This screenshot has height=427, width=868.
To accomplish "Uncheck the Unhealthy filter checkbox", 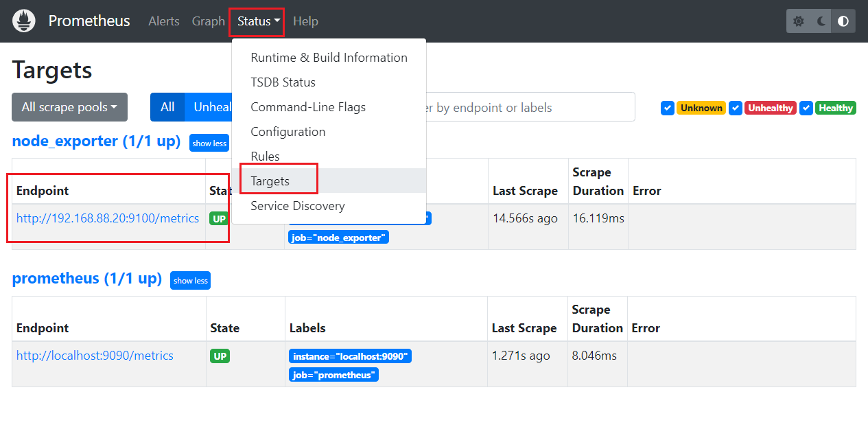I will pyautogui.click(x=736, y=108).
